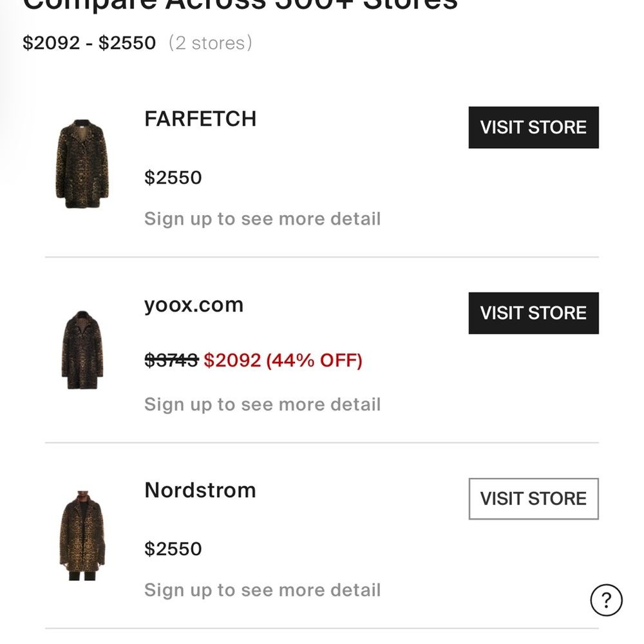Click "Sign up to see more detail" under FARFETCH
Screen dimensions: 644x644
[x=262, y=219]
